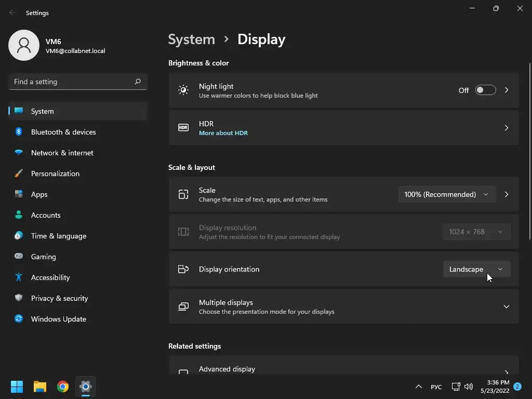532x399 pixels.
Task: Open Network & internet settings
Action: pos(78,153)
